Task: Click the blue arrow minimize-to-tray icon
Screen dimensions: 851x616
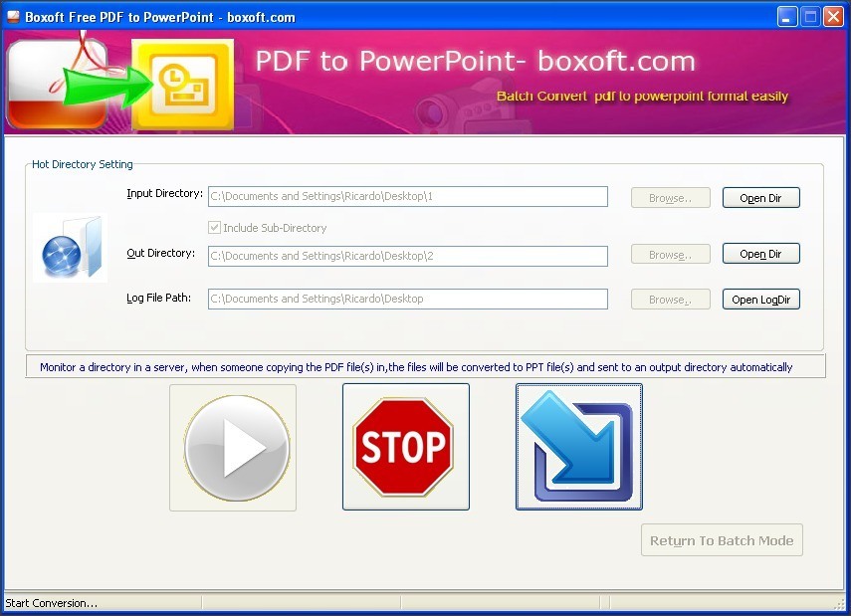Action: (579, 447)
